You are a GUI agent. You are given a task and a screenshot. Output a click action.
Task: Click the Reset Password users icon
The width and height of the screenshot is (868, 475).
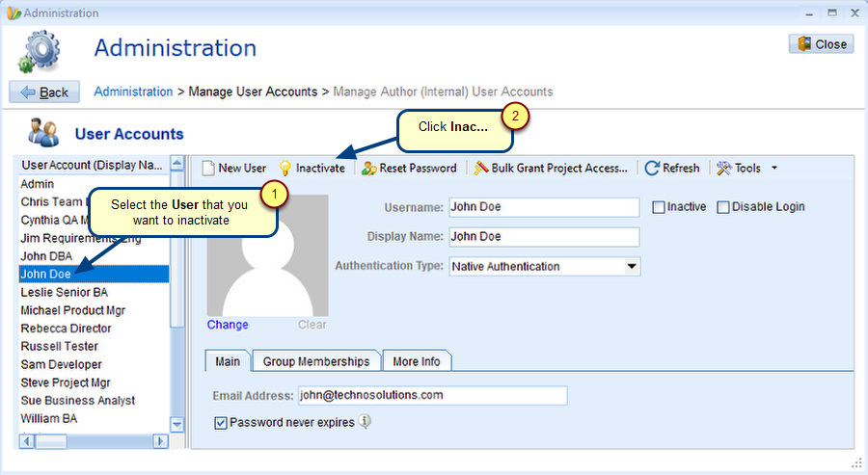pyautogui.click(x=369, y=168)
